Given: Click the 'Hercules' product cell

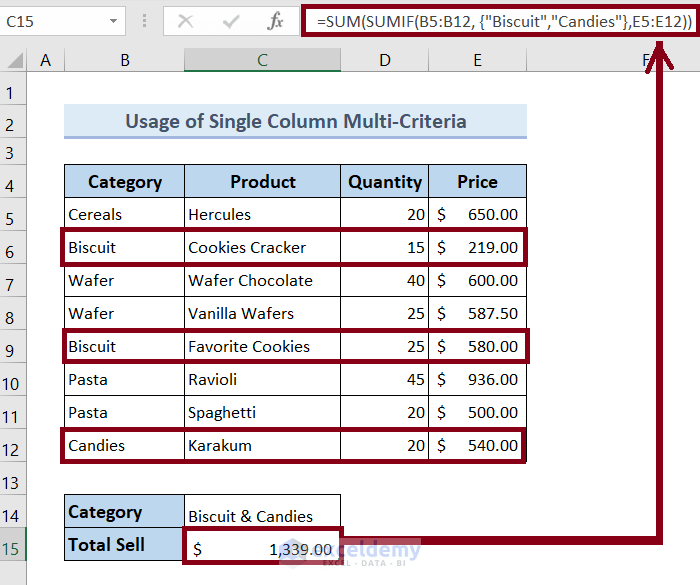Looking at the screenshot, I should 262,214.
